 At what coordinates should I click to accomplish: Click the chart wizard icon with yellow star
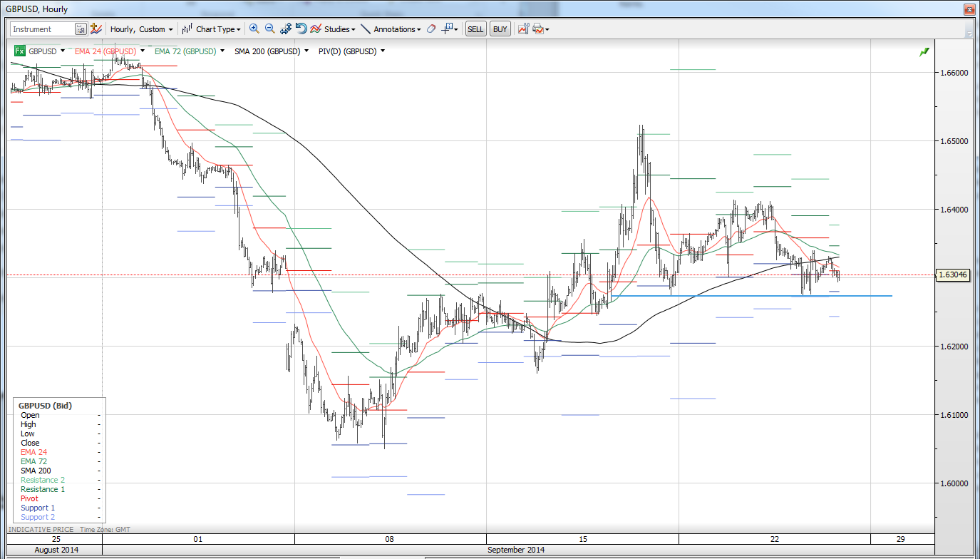point(96,29)
